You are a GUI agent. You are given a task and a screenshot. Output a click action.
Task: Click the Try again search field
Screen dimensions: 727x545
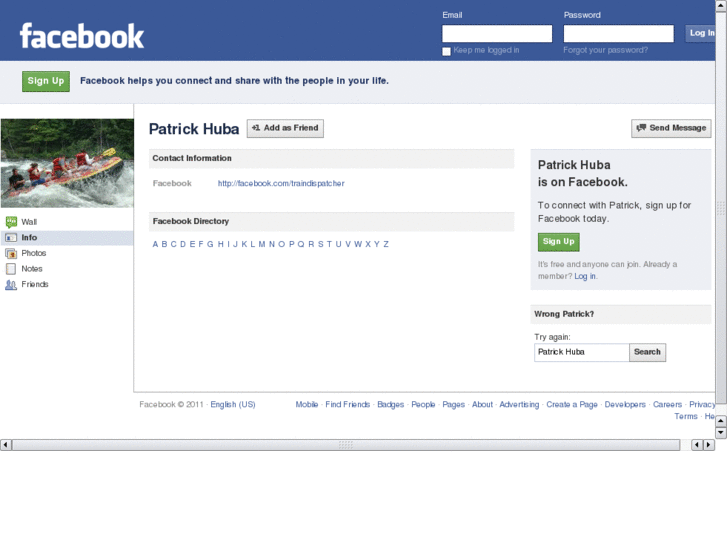(x=581, y=352)
